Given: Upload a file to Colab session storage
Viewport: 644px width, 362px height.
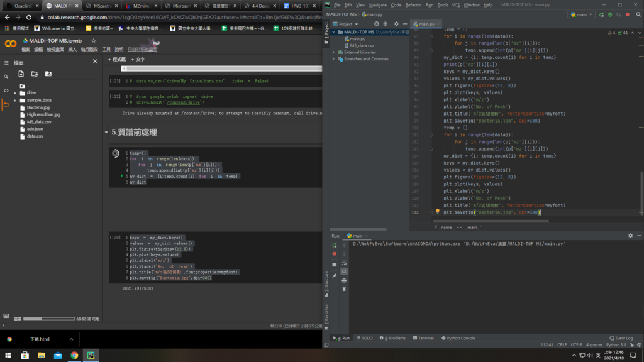Looking at the screenshot, I should tap(21, 74).
